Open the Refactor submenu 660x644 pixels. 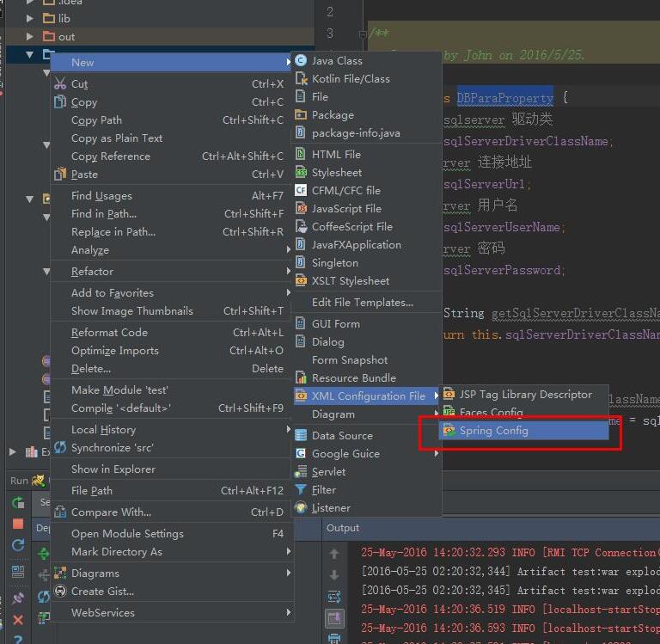pyautogui.click(x=172, y=271)
